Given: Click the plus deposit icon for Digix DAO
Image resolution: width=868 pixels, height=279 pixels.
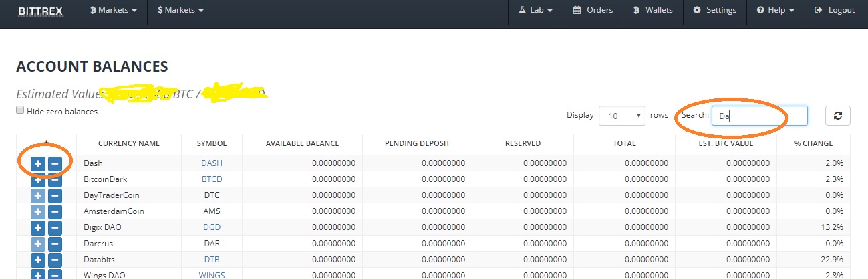Looking at the screenshot, I should [x=38, y=227].
